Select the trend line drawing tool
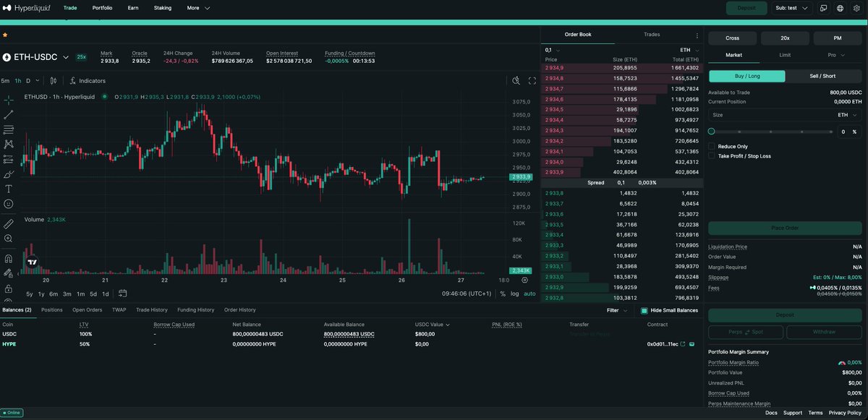The height and width of the screenshot is (420, 868). pos(9,114)
